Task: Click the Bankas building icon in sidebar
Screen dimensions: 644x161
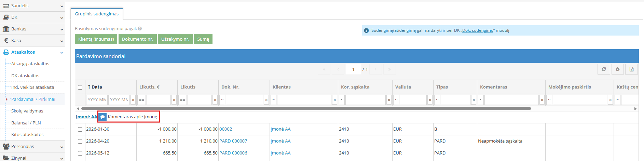Action: (x=6, y=29)
